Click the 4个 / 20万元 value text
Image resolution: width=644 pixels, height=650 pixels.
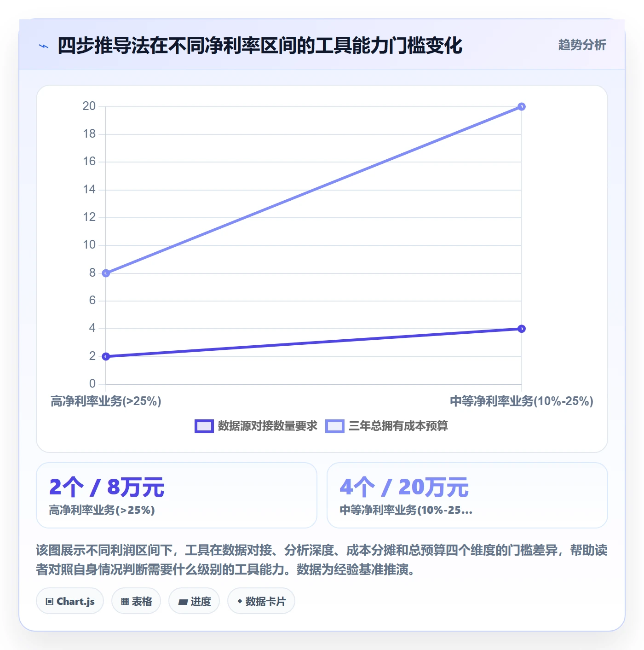click(x=404, y=487)
